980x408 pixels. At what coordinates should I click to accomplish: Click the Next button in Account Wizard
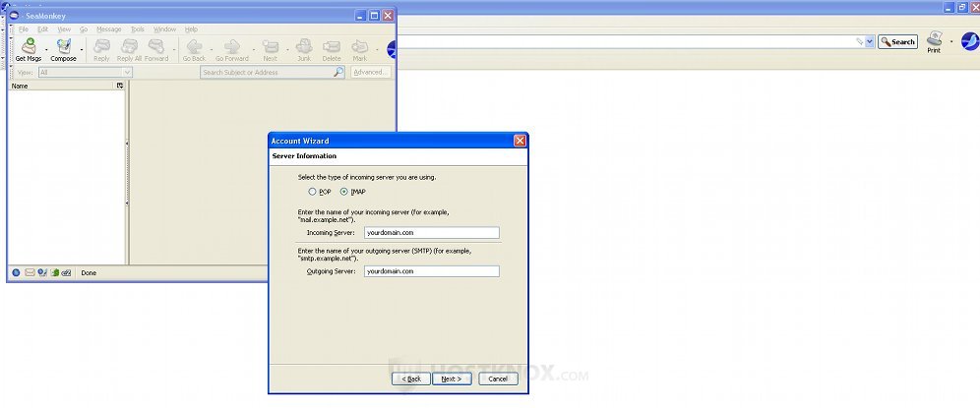[452, 379]
